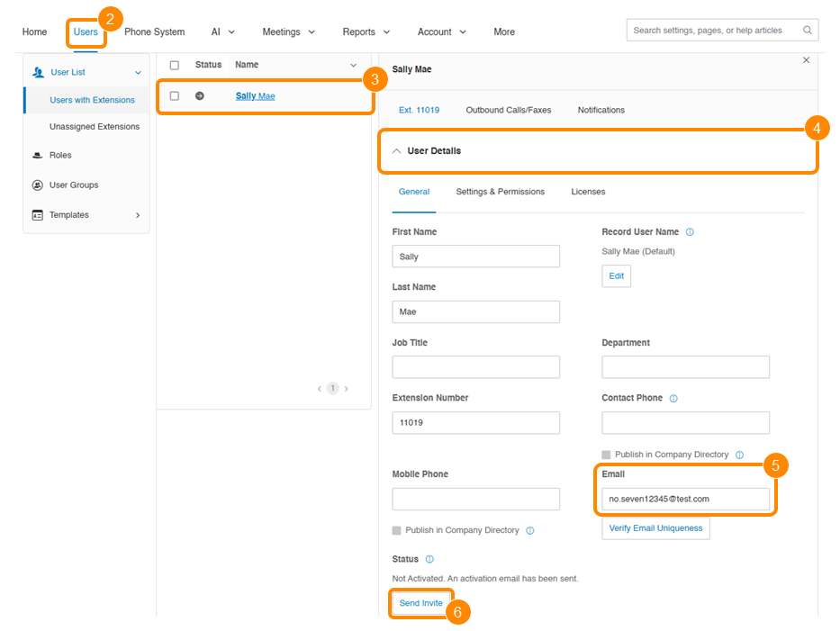This screenshot has height=631, width=840.
Task: Open the Reports dropdown menu
Action: coord(366,32)
